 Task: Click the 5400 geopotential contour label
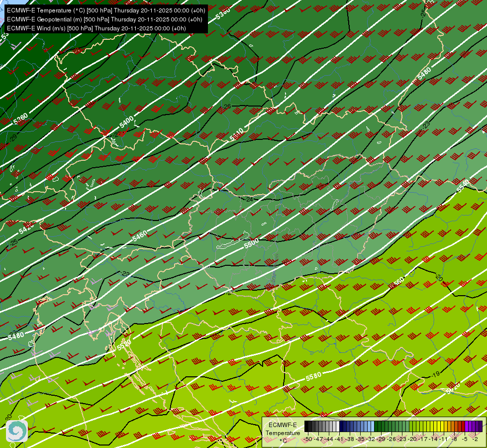tap(126, 121)
